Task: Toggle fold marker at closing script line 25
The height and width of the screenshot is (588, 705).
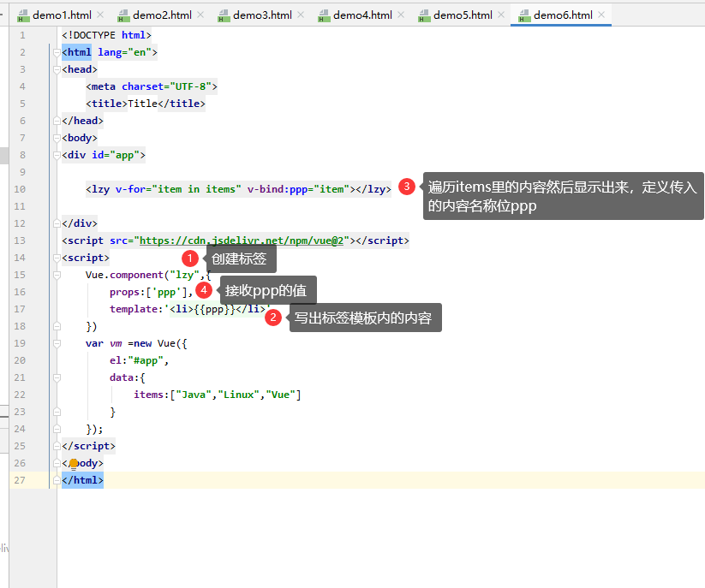Action: [57, 446]
